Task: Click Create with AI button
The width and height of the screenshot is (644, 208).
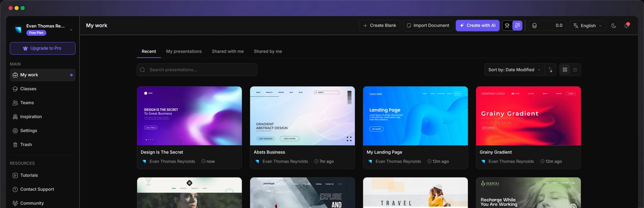Action: click(x=477, y=25)
